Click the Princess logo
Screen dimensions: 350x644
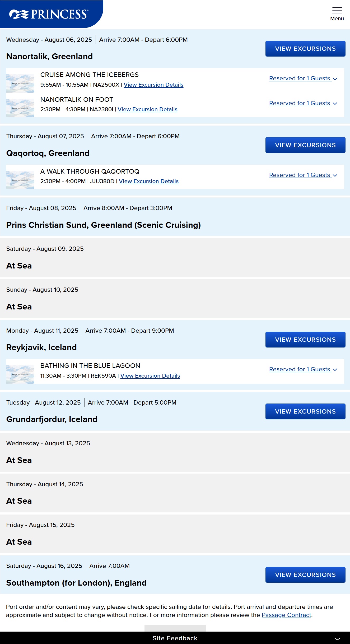click(x=49, y=14)
